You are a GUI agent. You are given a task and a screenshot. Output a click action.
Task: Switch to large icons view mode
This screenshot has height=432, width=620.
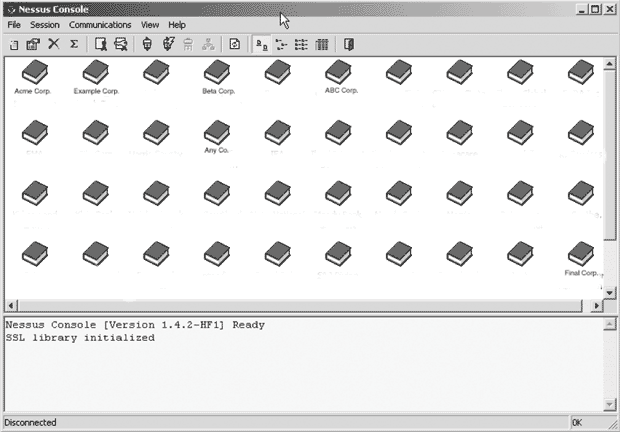(261, 44)
